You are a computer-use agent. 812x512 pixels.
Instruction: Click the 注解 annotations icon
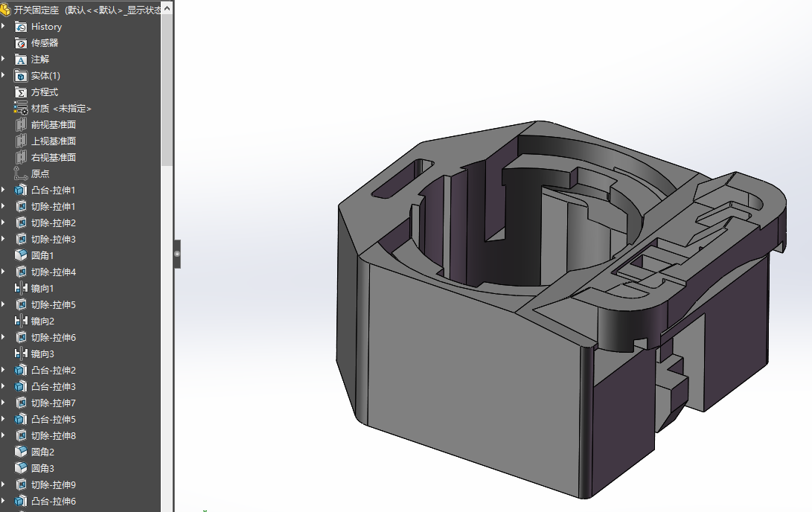point(21,60)
